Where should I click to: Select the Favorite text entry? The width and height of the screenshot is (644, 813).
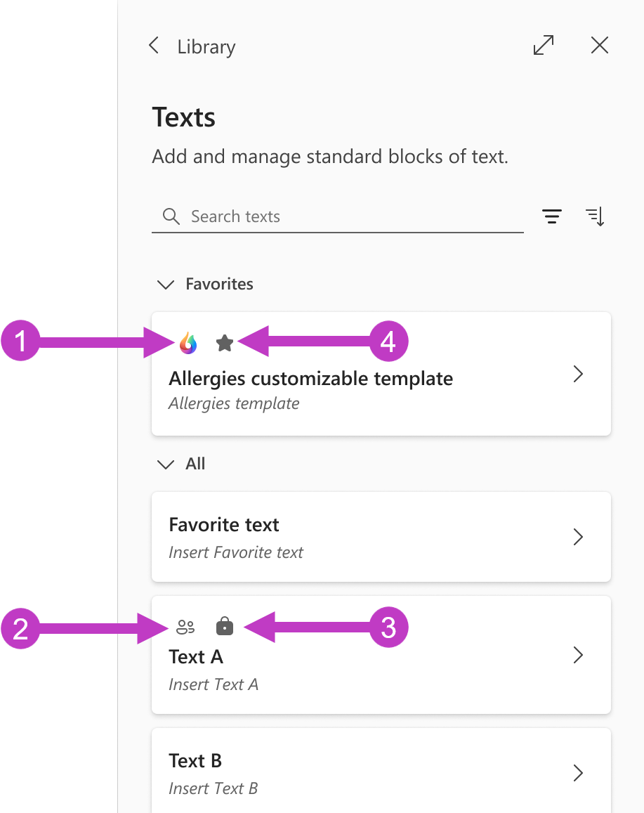click(x=316, y=537)
